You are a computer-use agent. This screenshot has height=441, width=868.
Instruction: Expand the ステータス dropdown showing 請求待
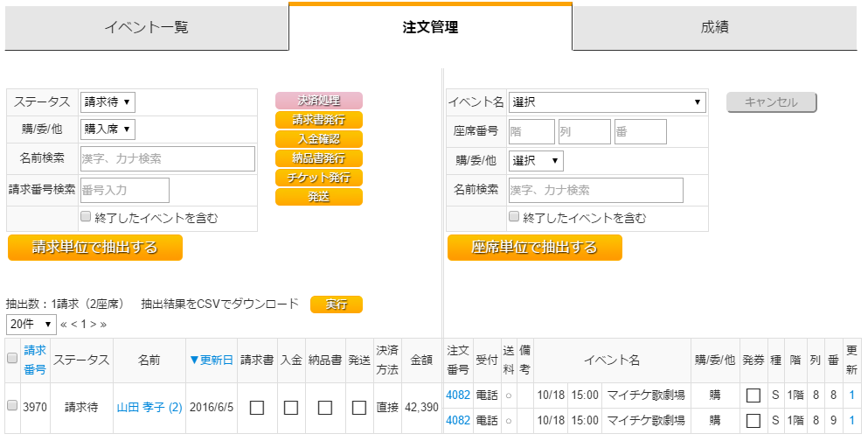[x=108, y=102]
